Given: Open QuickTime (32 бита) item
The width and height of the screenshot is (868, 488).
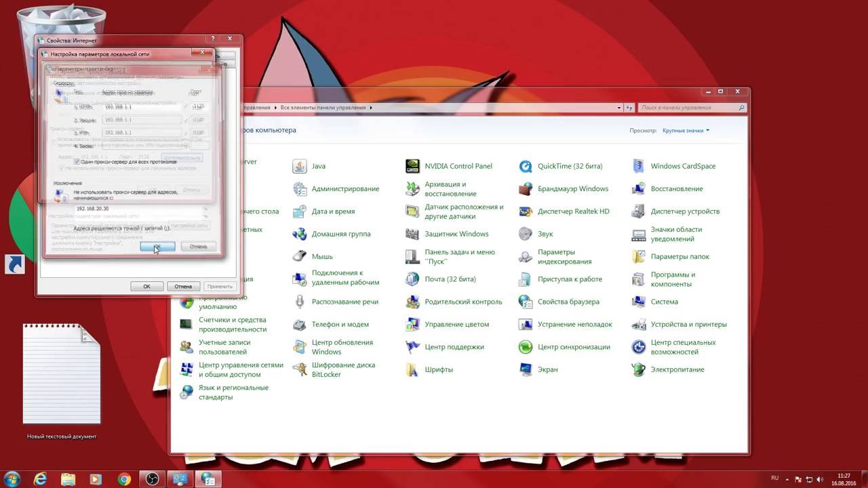Looking at the screenshot, I should click(560, 166).
